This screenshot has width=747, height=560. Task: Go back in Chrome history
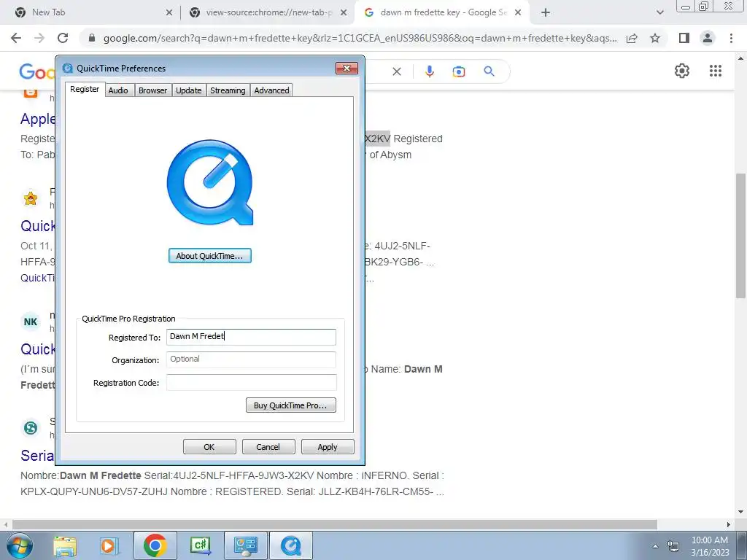click(16, 38)
